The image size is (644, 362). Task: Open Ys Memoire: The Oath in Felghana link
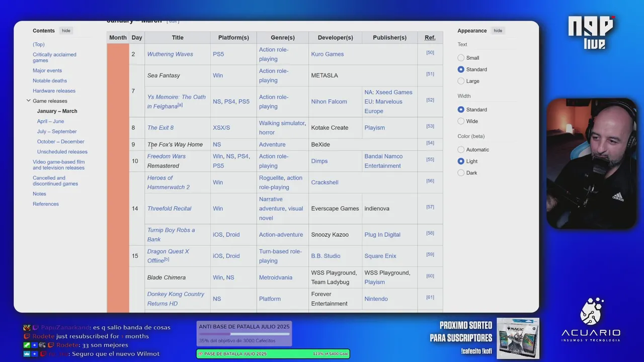tap(176, 102)
